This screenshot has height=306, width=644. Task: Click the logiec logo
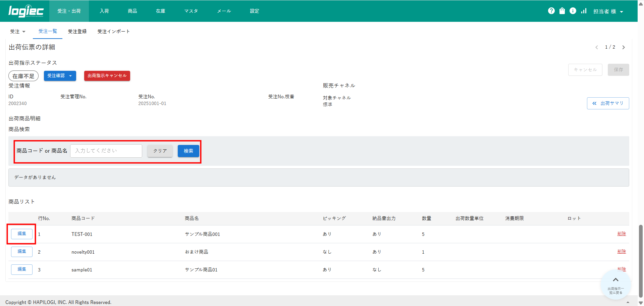26,11
